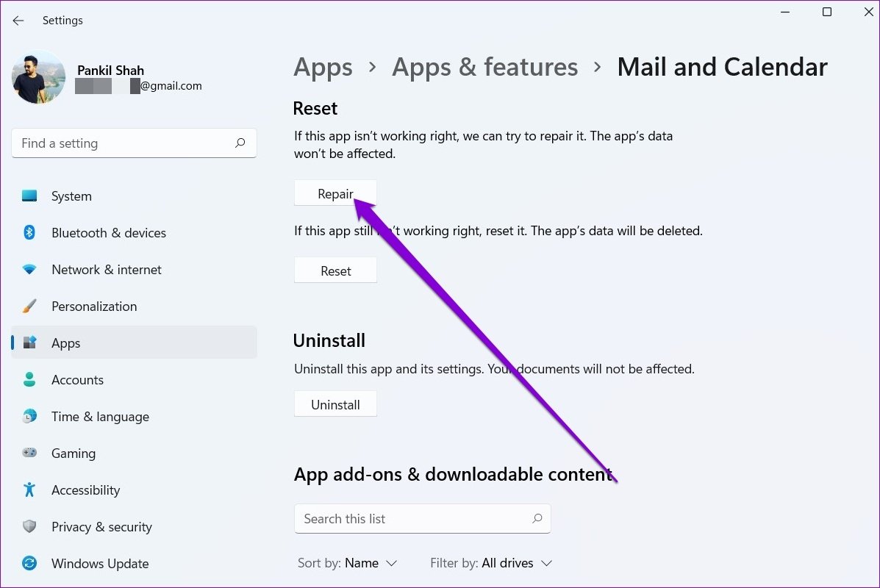Select the Accounts category
Image resolution: width=880 pixels, height=588 pixels.
[x=134, y=379]
